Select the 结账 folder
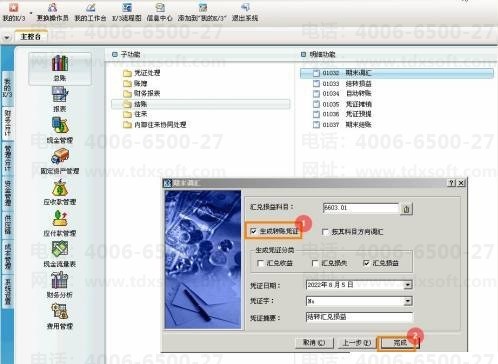Screen dimensions: 498x364 click(200, 104)
